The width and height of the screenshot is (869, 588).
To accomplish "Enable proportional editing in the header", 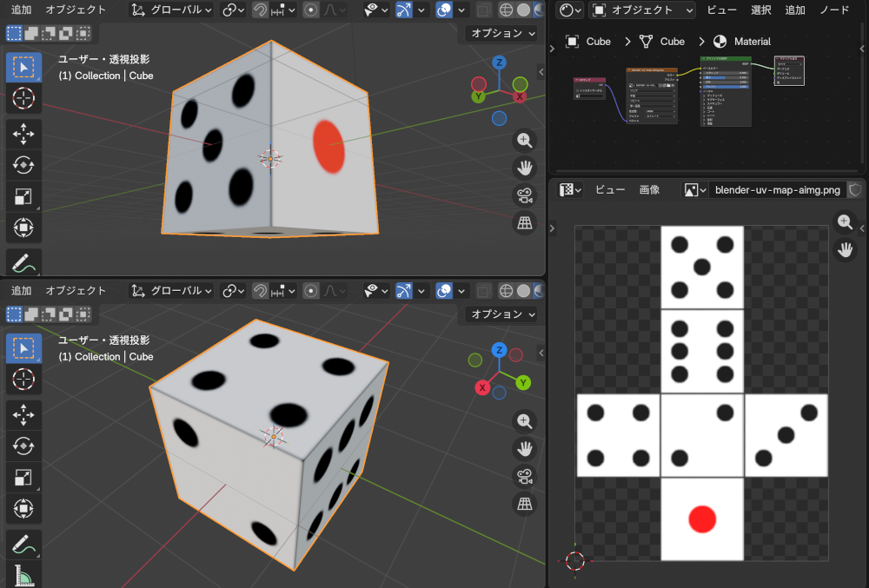I will [310, 10].
